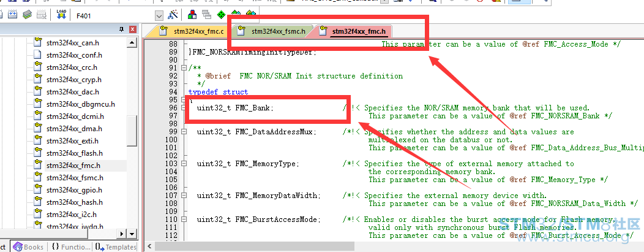Click '}FMC_NORSRAMTimingInitTypeDef;' on line 89
Image resolution: width=644 pixels, height=252 pixels.
253,52
